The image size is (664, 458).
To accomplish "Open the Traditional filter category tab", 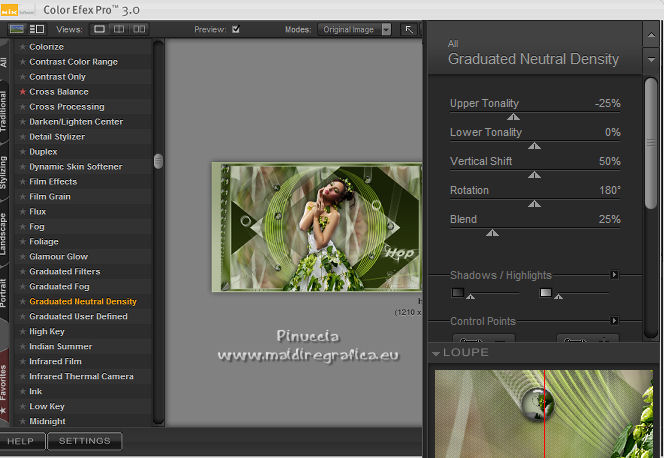I will tap(5, 112).
